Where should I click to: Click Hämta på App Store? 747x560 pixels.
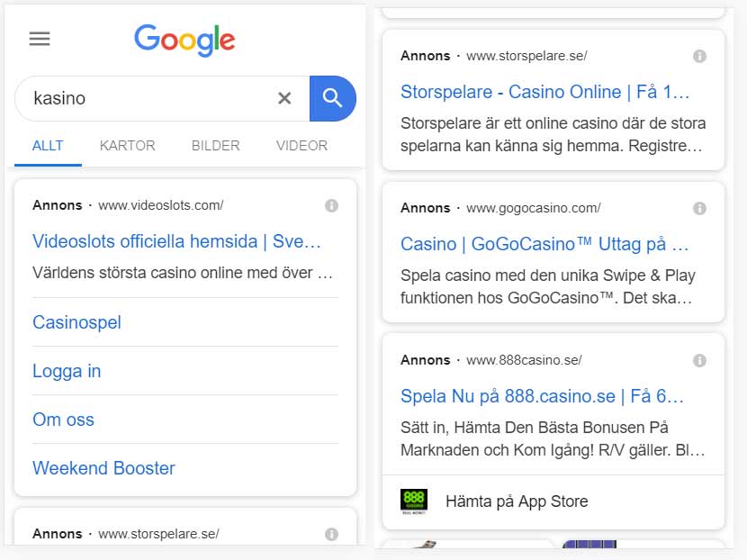(x=517, y=501)
